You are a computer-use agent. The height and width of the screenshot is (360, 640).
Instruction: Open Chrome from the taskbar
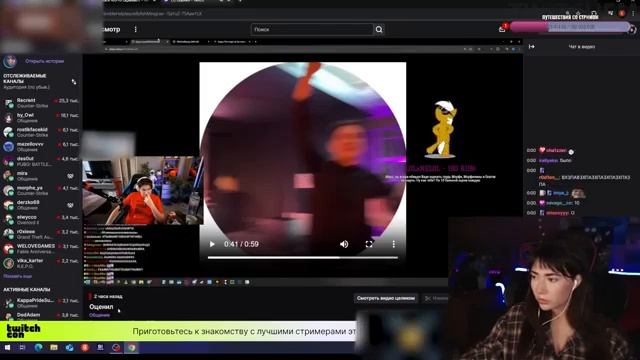(x=131, y=348)
